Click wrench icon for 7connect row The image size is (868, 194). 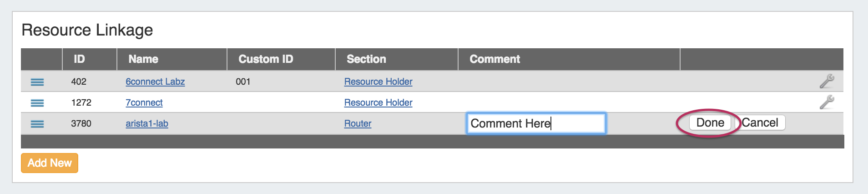coord(827,102)
